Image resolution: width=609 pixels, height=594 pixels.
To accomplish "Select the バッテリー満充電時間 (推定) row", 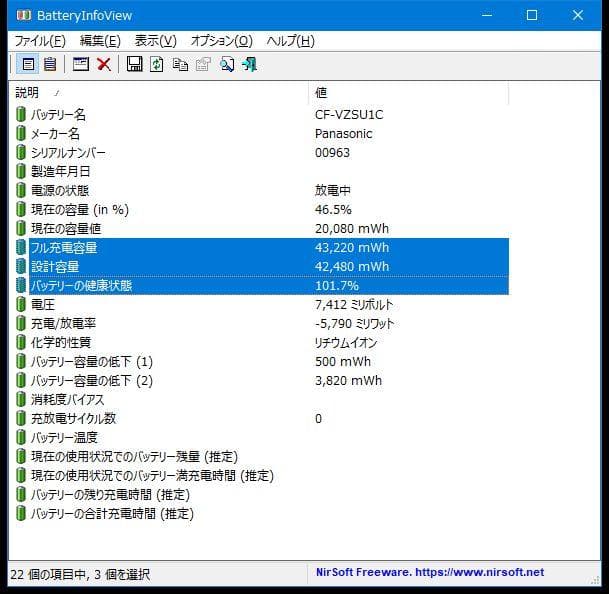I will click(x=262, y=476).
